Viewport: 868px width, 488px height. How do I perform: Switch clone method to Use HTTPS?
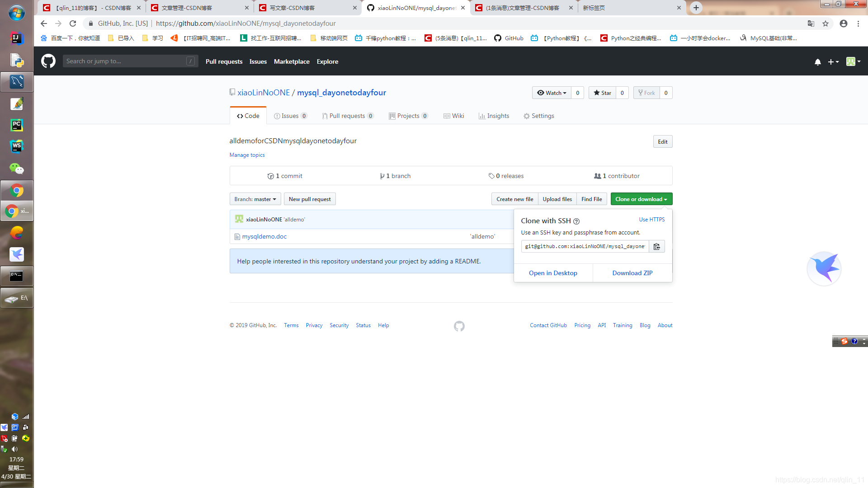651,220
